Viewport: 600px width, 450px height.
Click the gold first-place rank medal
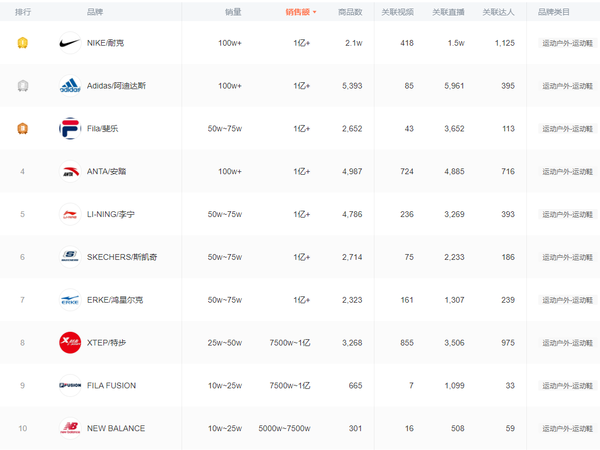point(22,43)
